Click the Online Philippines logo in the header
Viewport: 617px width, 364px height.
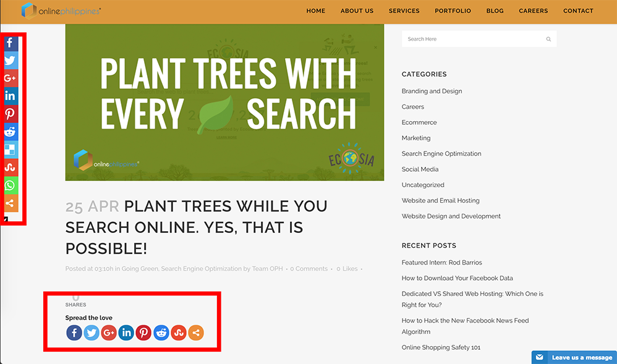point(61,11)
